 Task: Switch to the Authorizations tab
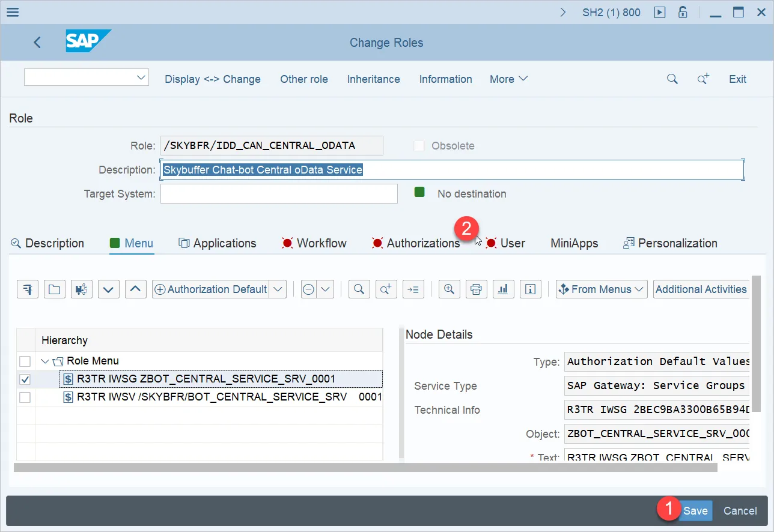click(416, 243)
